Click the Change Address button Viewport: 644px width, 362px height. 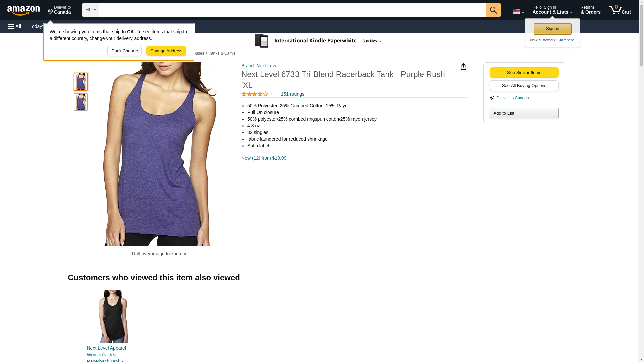(166, 51)
